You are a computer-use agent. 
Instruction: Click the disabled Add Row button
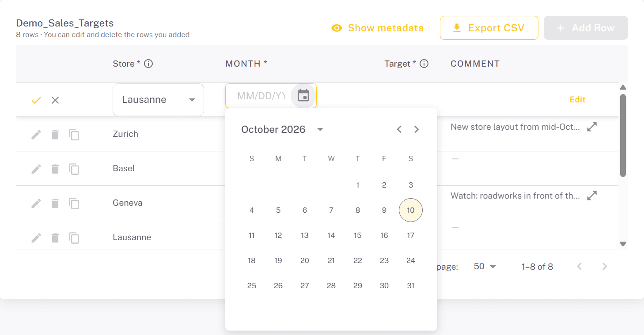(x=586, y=28)
